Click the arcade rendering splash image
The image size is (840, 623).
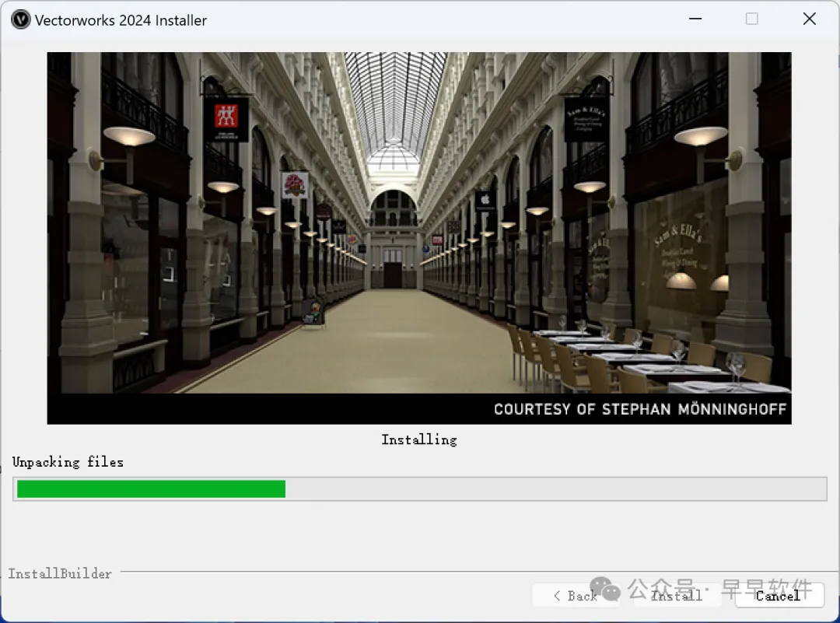(x=419, y=238)
